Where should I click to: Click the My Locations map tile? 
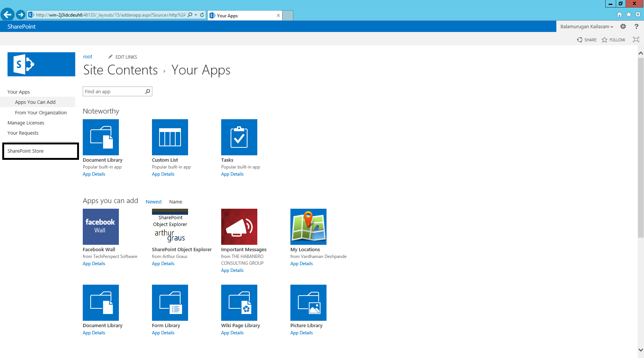[308, 227]
